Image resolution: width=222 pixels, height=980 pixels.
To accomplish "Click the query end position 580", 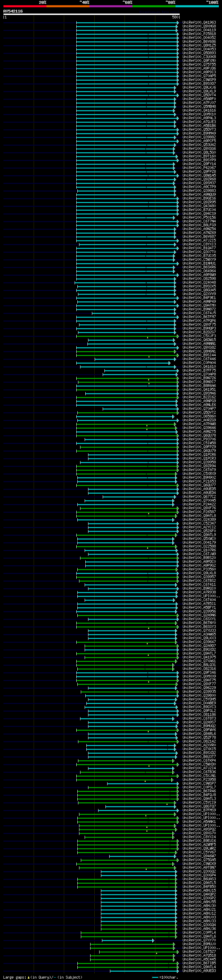I will 175,17.
